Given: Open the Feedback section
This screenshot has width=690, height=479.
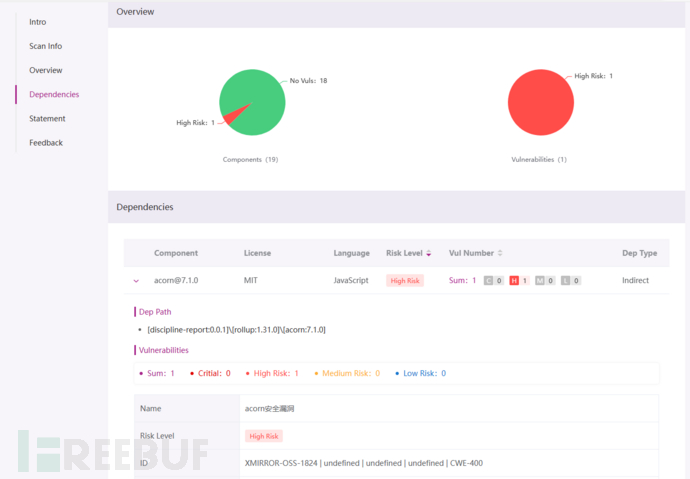Looking at the screenshot, I should [46, 143].
